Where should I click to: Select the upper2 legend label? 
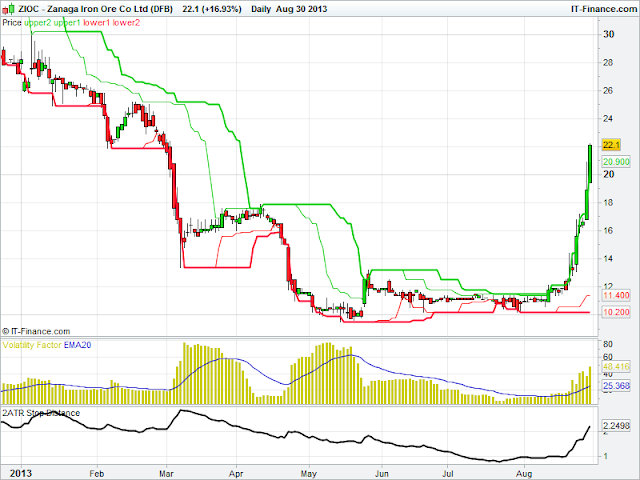point(38,23)
